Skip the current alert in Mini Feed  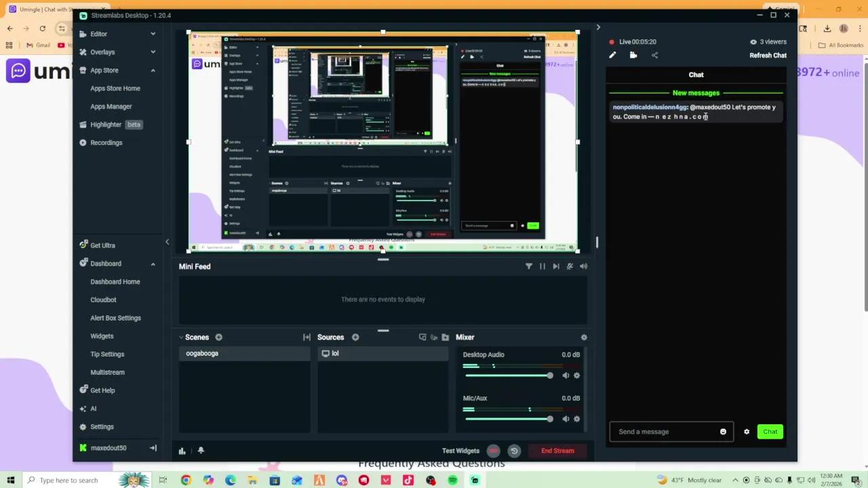pyautogui.click(x=556, y=266)
